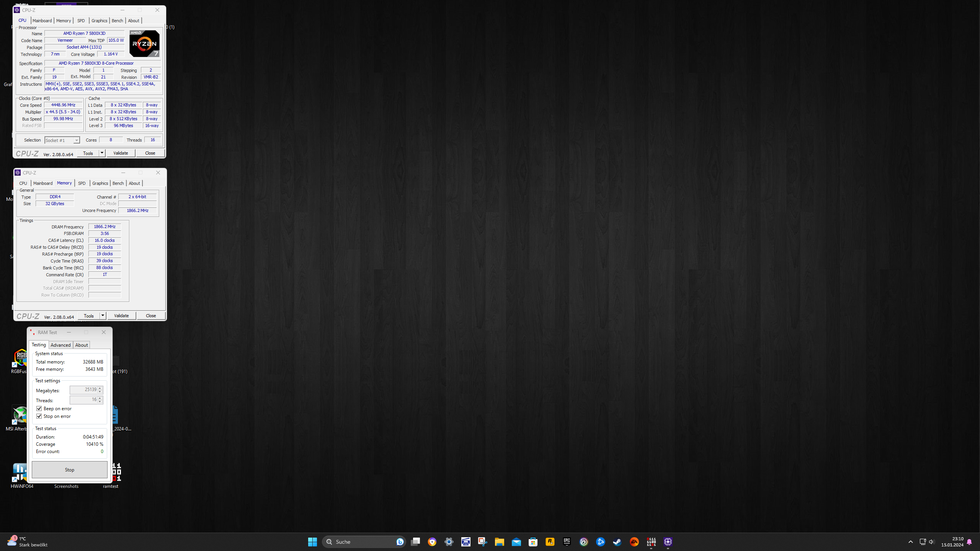This screenshot has height=551, width=980.
Task: Open the Socket #1 selection dropdown
Action: click(77, 140)
